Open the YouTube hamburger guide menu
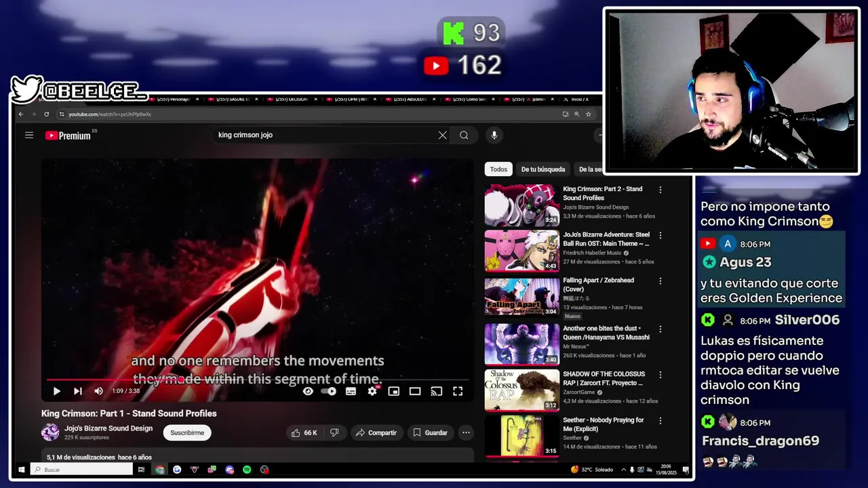 coord(29,135)
